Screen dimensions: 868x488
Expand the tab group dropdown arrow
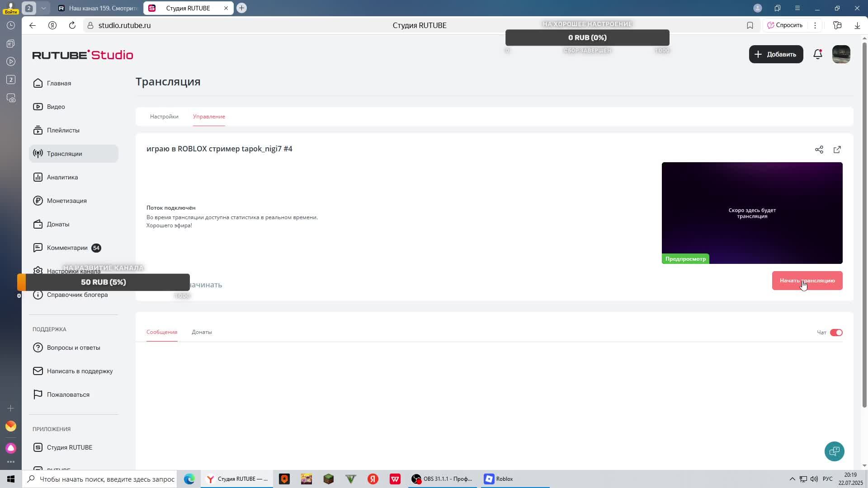pos(43,8)
